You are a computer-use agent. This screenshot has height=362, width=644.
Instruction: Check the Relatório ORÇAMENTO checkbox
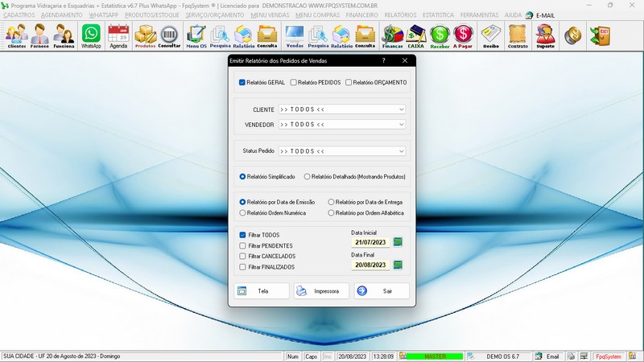click(x=349, y=83)
